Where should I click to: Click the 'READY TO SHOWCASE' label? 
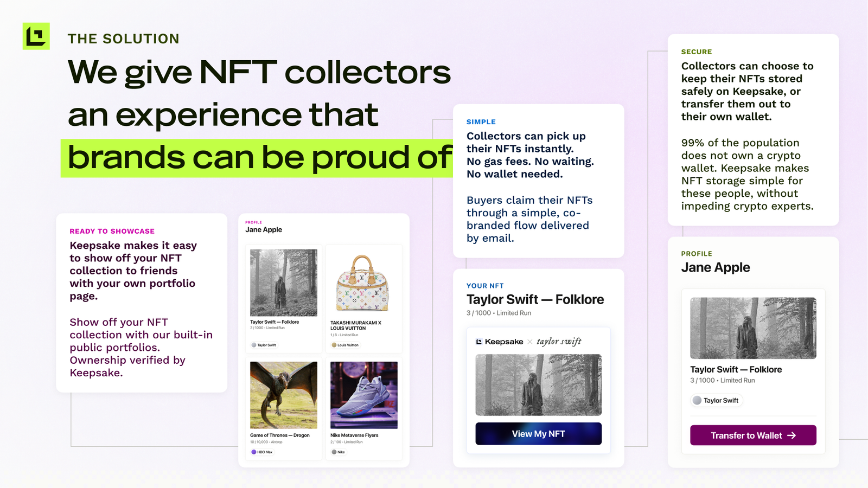[112, 231]
